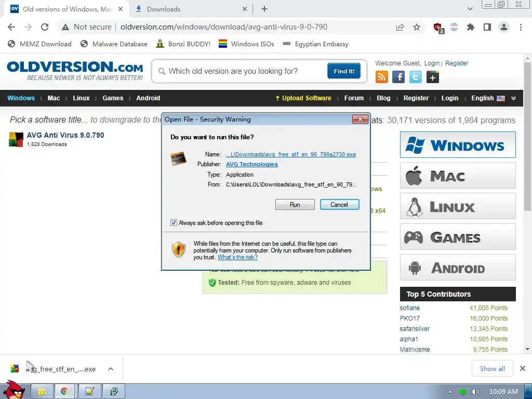The image size is (532, 399).
Task: Open the Android menu item
Action: coord(148,98)
